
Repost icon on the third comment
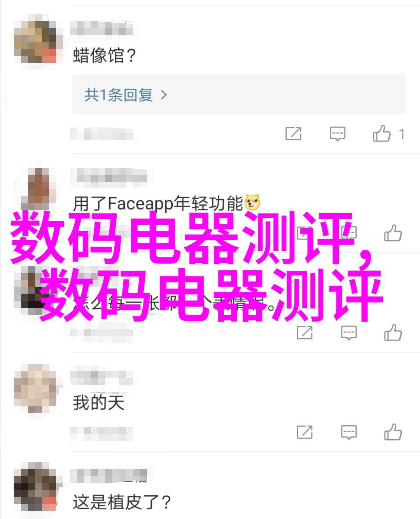click(304, 333)
